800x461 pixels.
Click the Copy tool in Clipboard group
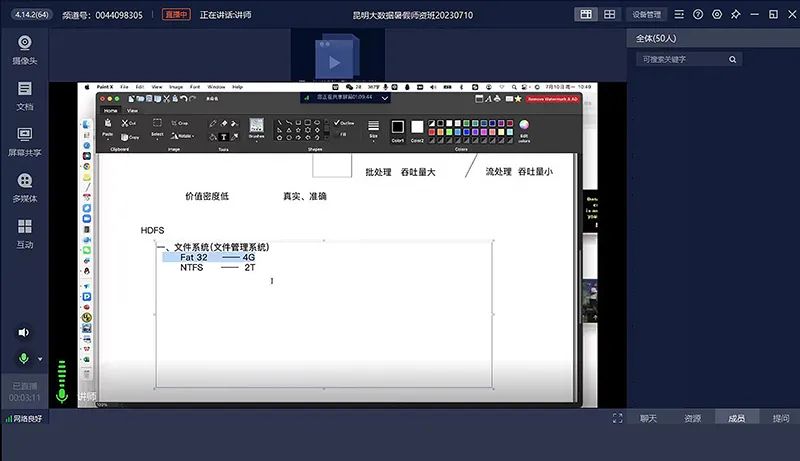click(x=130, y=137)
